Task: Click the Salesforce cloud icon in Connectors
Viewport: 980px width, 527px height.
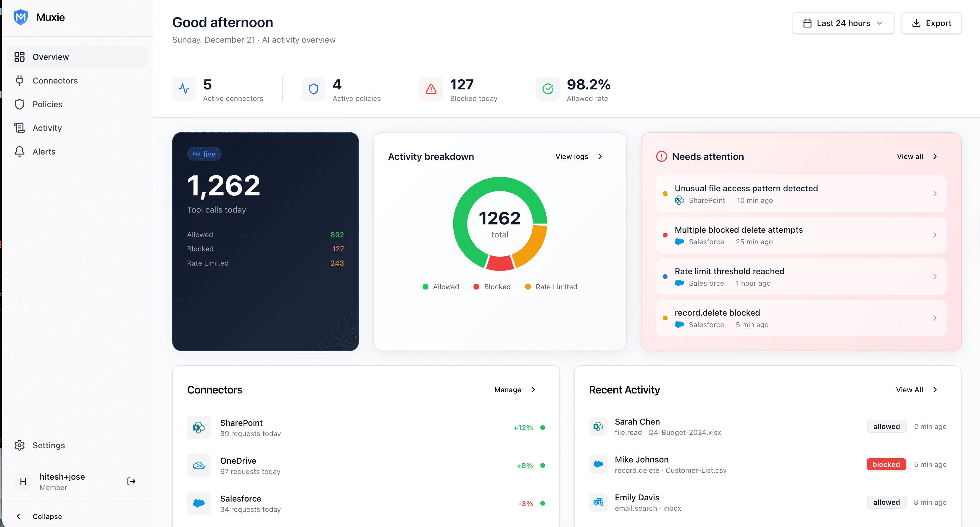Action: click(x=199, y=503)
